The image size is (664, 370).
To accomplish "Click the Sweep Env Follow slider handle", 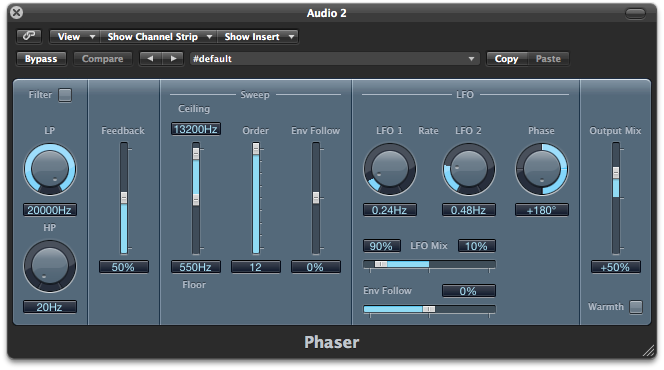I will pos(316,197).
